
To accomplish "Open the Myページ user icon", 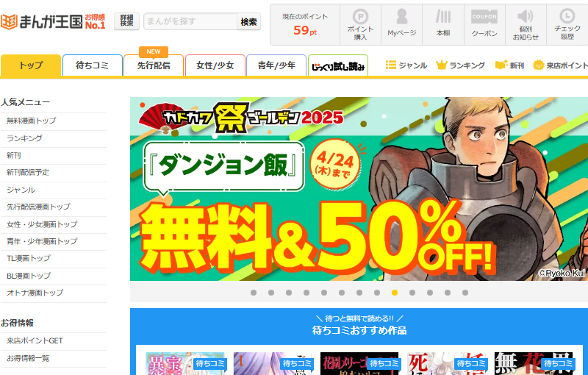I will pos(401,25).
